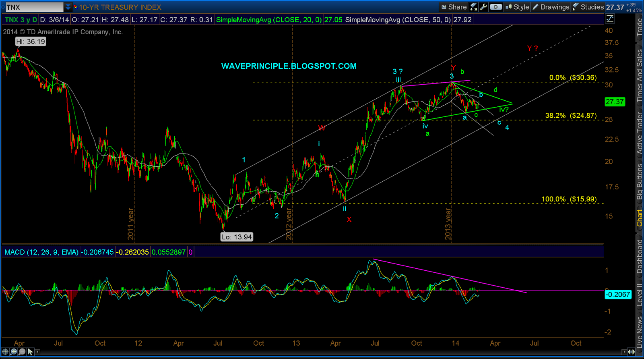Zoom in with the magnifier plus icon
This screenshot has width=644, height=359.
pyautogui.click(x=14, y=352)
